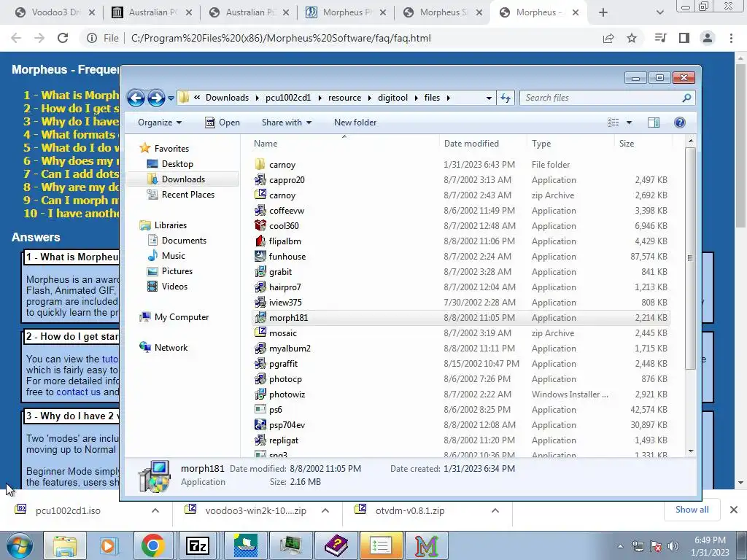Open the view options dropdown arrow
The width and height of the screenshot is (747, 560).
(x=629, y=122)
